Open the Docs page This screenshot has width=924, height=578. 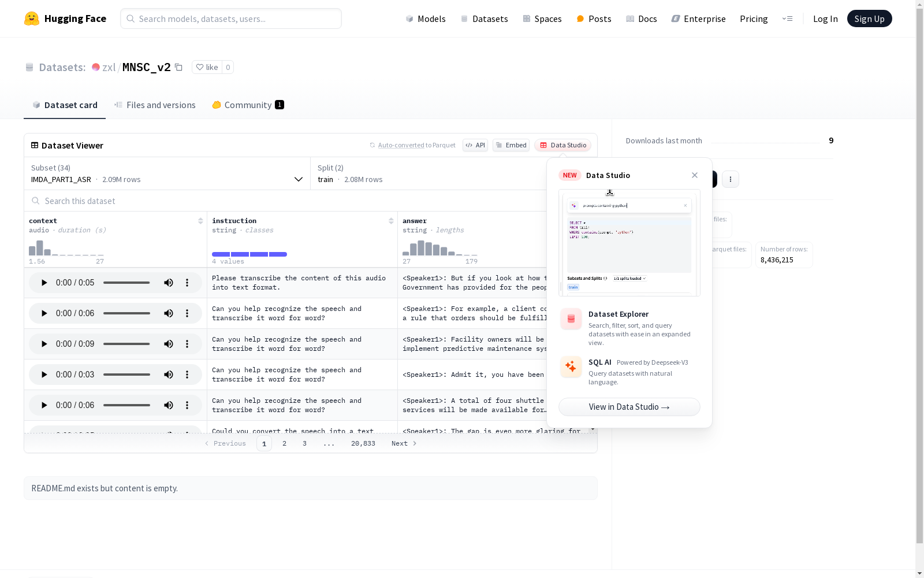[642, 18]
